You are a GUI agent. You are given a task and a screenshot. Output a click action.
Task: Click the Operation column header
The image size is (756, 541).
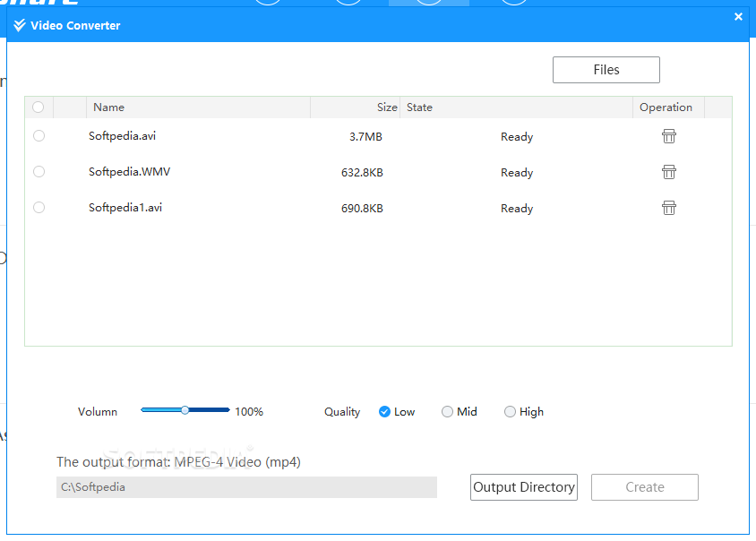[668, 107]
